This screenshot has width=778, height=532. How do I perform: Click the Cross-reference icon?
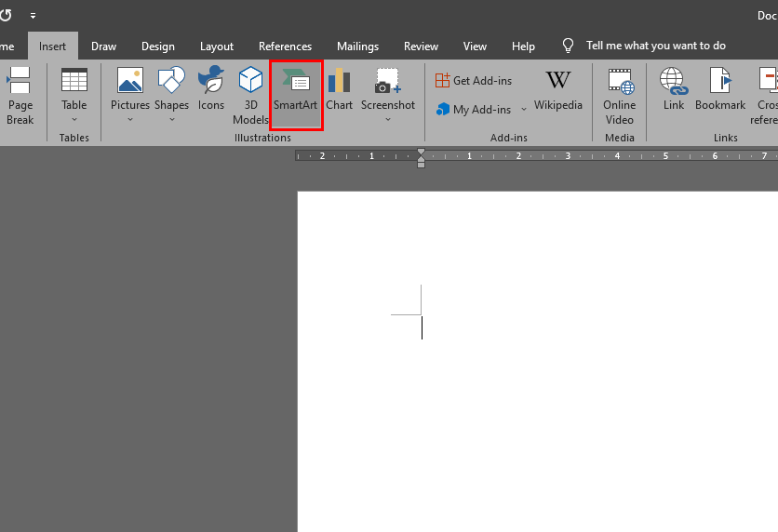click(x=768, y=79)
